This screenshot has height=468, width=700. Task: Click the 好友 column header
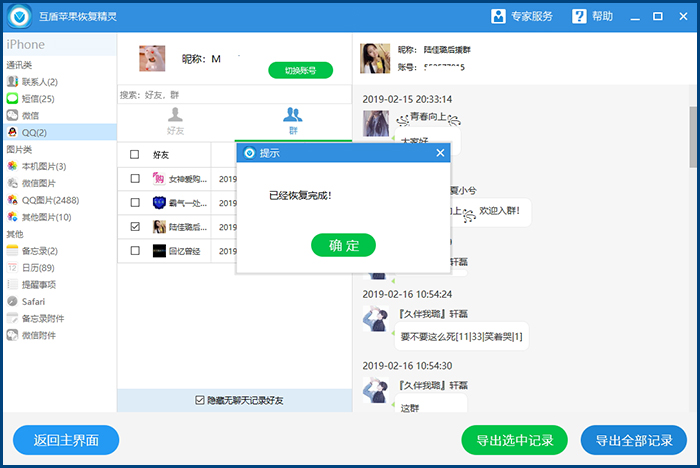pos(161,155)
